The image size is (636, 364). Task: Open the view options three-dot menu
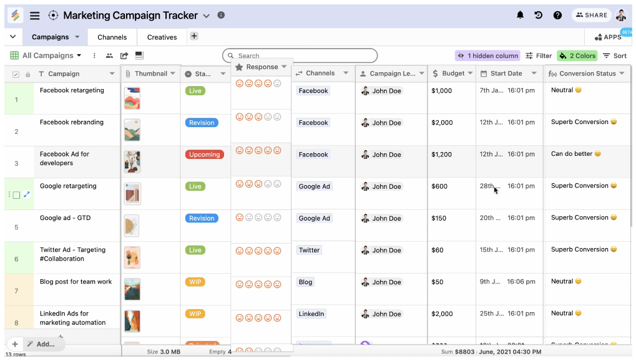94,56
